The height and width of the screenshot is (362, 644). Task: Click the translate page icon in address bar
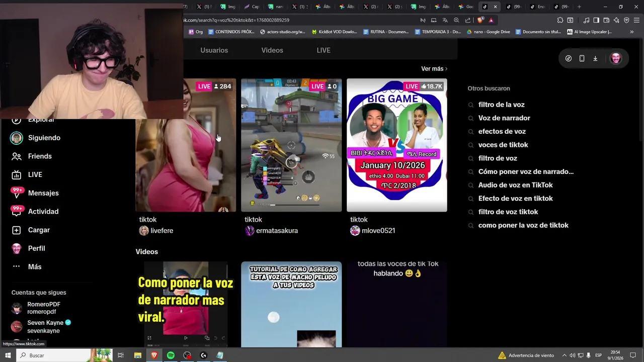445,20
